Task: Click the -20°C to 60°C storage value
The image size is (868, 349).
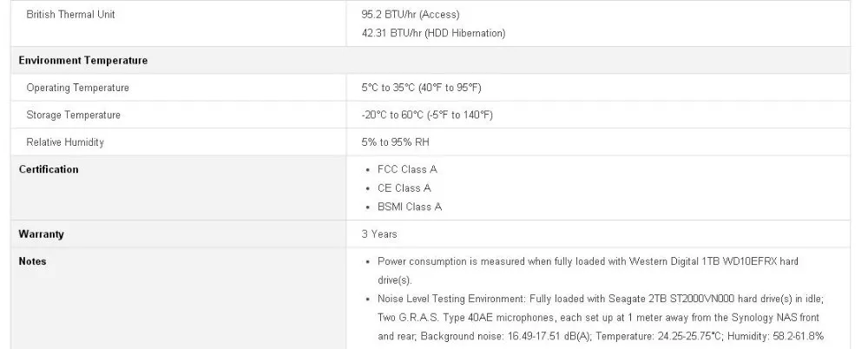Action: [427, 115]
